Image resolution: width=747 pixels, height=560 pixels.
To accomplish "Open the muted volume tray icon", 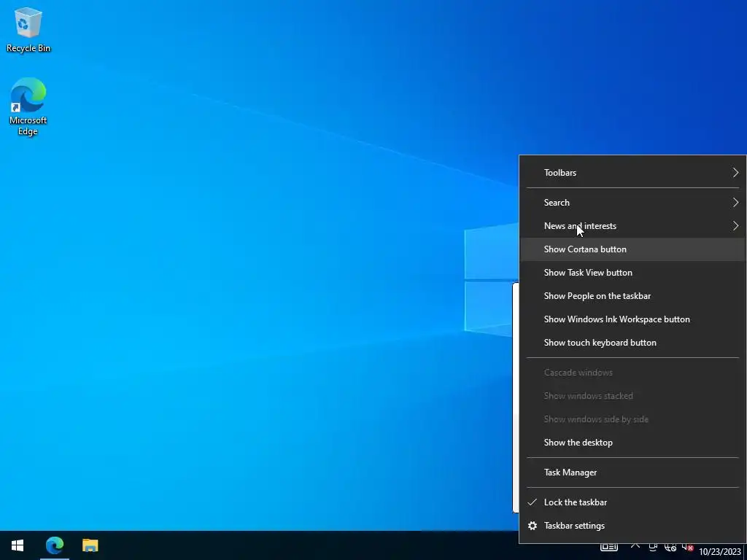I will point(687,547).
